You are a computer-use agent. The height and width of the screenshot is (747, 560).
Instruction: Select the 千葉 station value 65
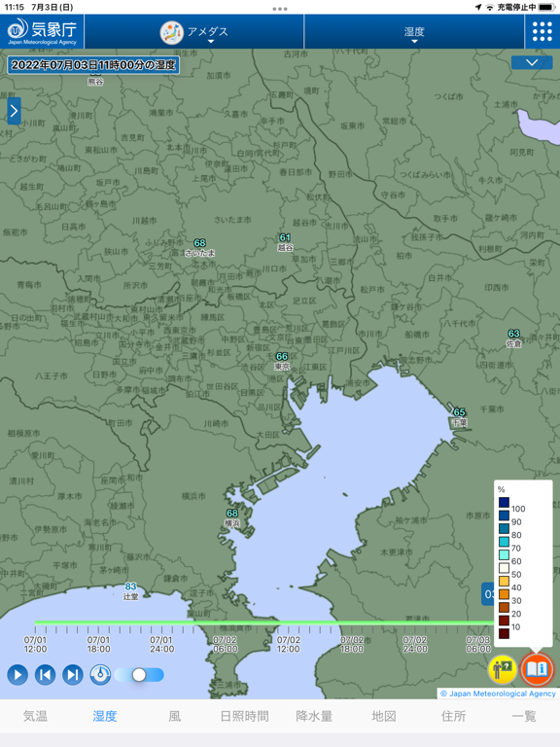click(460, 412)
